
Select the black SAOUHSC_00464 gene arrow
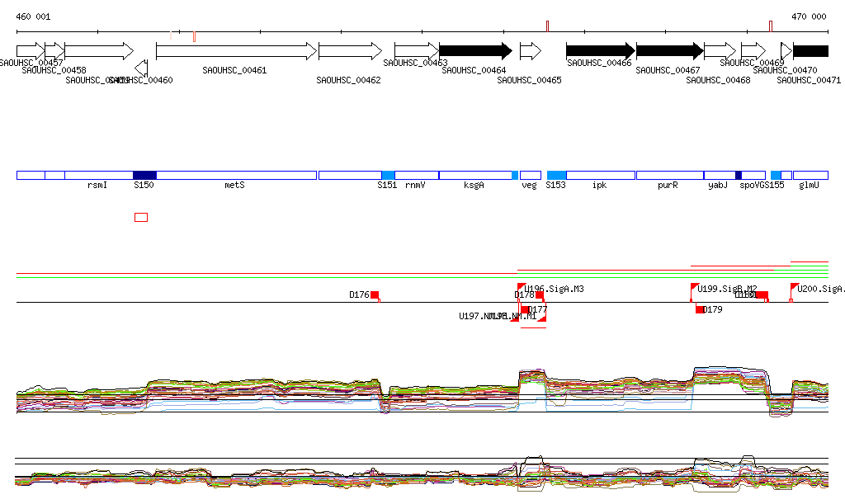[474, 51]
